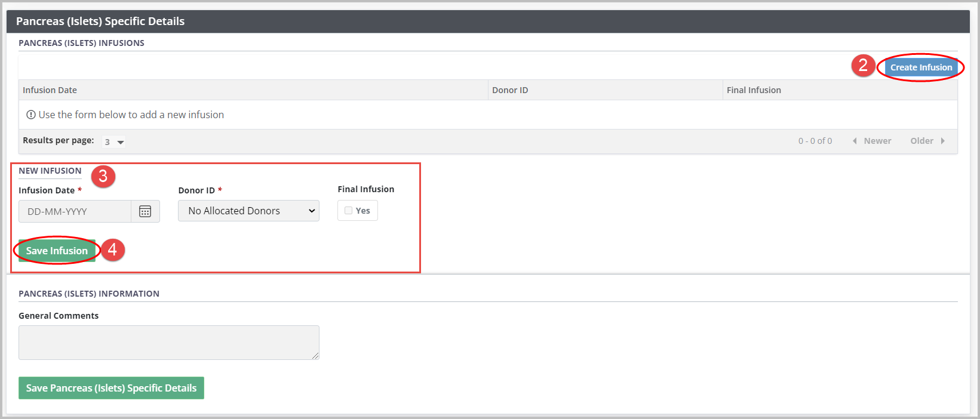
Task: Click the red step 2 marker
Action: point(863,65)
